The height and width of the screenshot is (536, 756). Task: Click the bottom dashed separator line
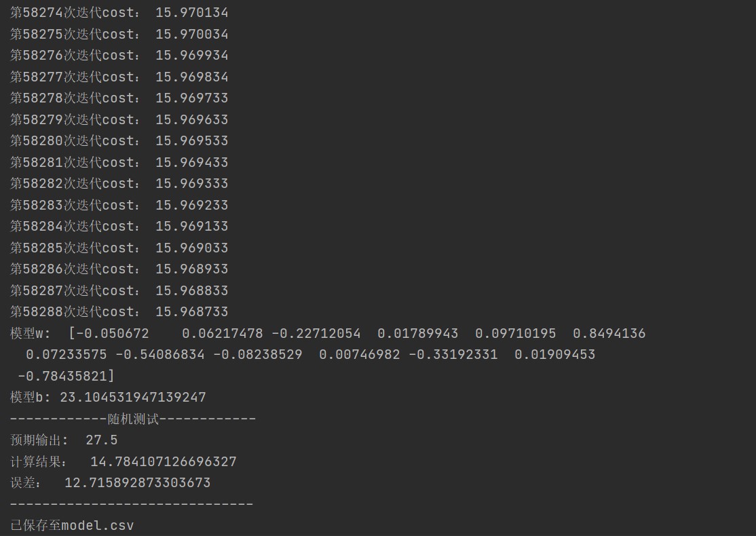pyautogui.click(x=131, y=504)
